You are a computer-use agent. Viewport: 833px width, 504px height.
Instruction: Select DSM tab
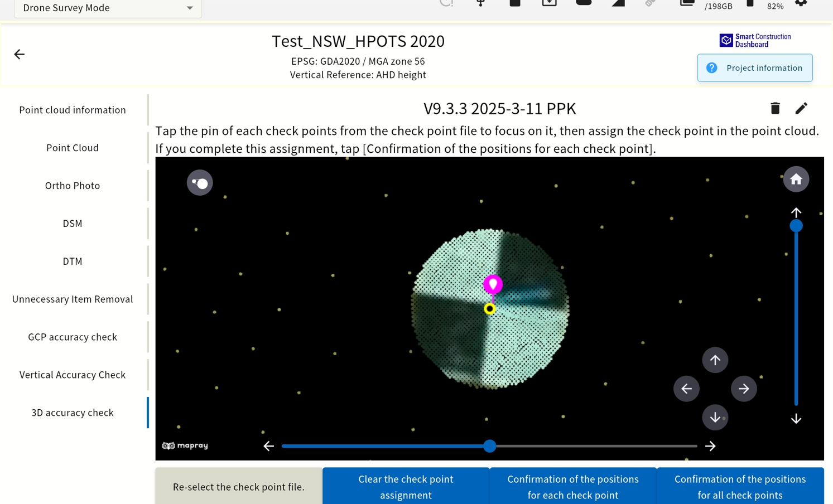point(73,224)
